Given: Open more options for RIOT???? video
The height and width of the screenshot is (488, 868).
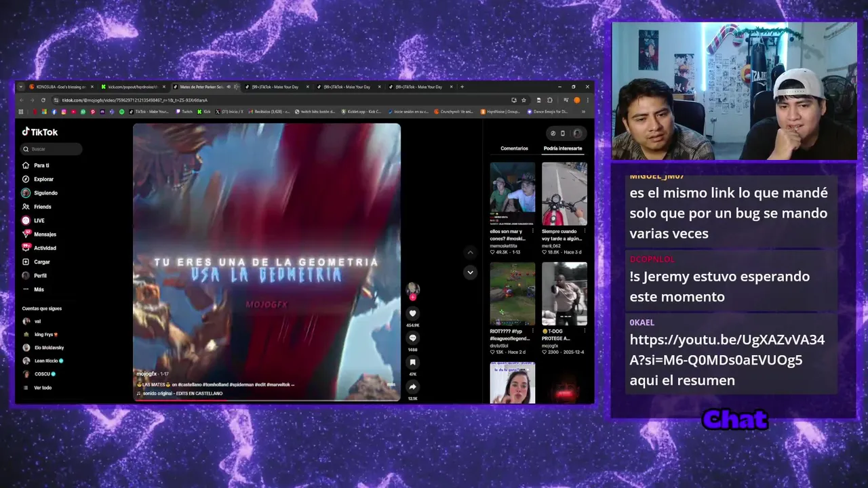Looking at the screenshot, I should [533, 332].
